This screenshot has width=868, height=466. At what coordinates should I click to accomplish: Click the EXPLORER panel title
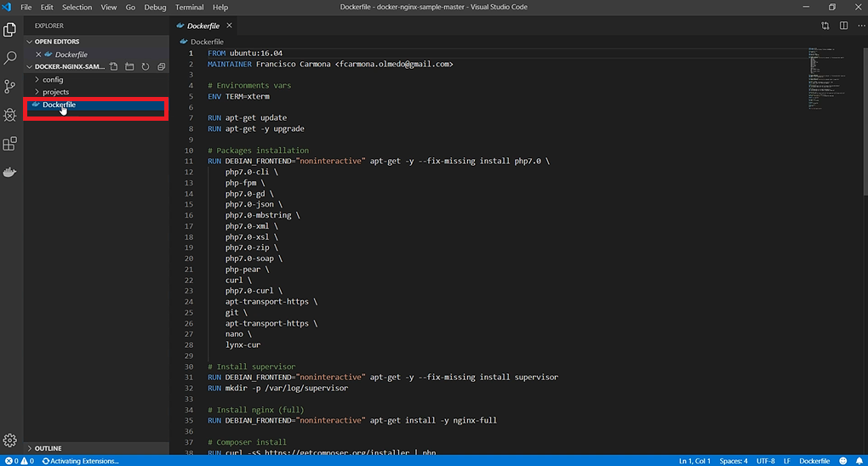pos(49,26)
